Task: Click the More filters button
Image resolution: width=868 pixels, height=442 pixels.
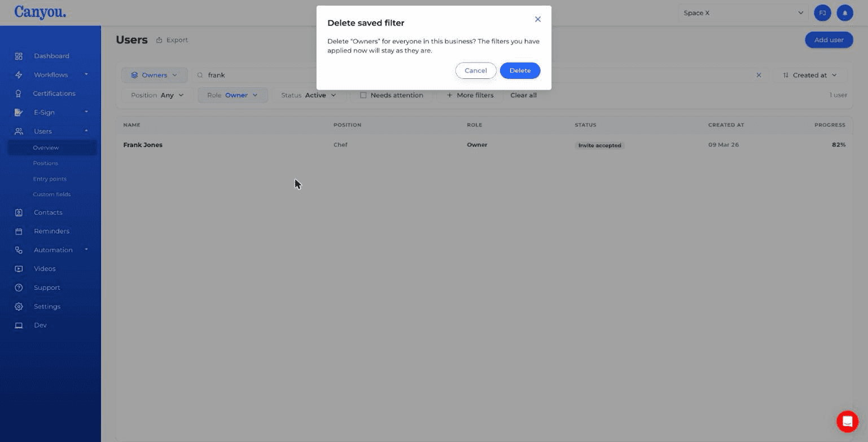Action: [470, 95]
